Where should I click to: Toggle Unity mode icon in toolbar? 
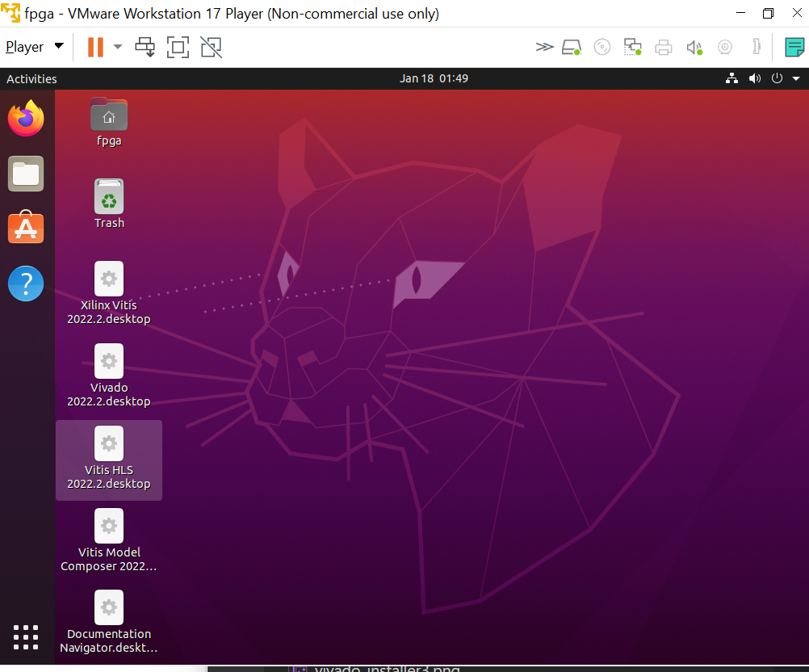(211, 47)
